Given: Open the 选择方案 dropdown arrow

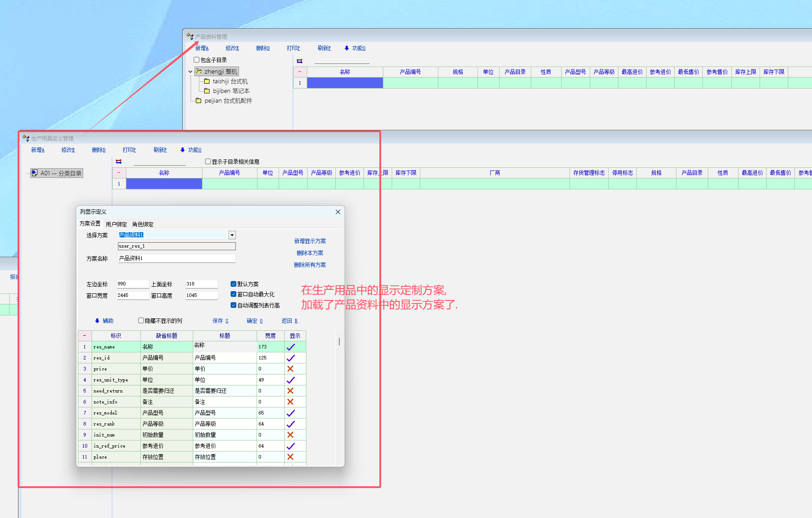Looking at the screenshot, I should click(x=232, y=235).
